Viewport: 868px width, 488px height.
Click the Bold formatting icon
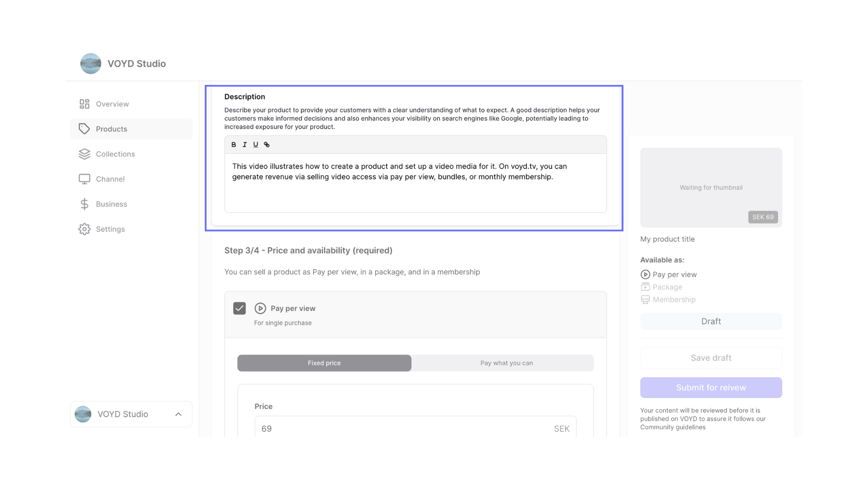pos(233,144)
